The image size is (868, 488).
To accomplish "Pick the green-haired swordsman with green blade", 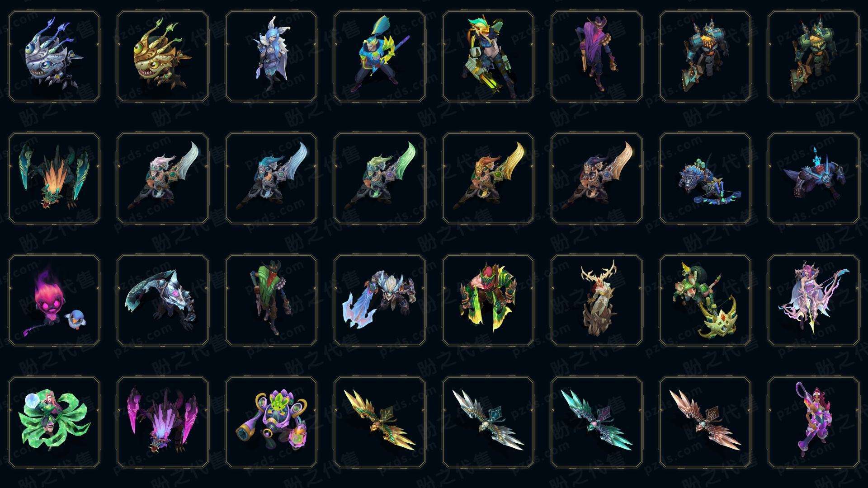I will click(x=380, y=178).
